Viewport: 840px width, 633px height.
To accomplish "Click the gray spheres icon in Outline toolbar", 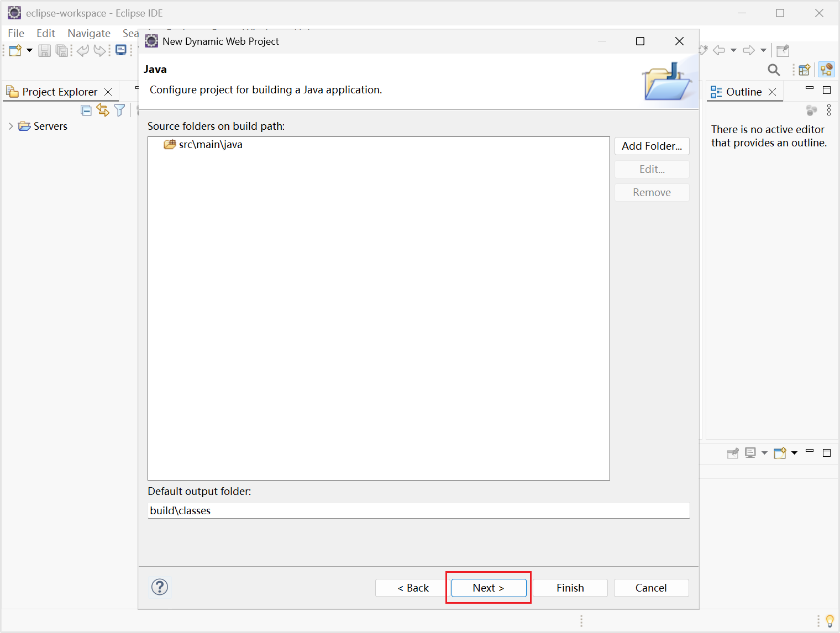I will 811,110.
